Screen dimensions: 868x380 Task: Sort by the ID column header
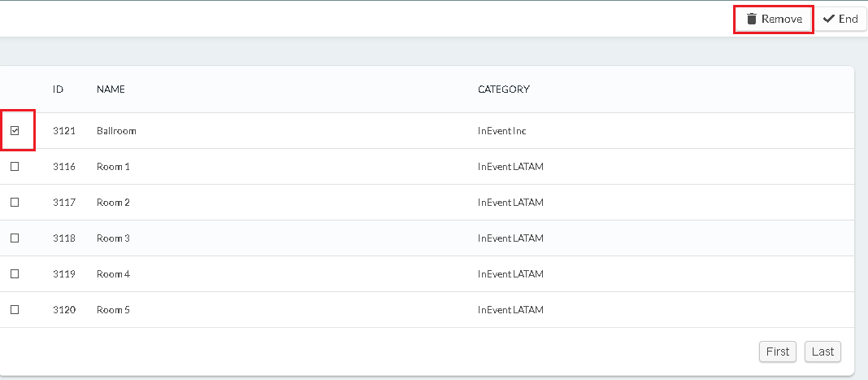point(59,90)
